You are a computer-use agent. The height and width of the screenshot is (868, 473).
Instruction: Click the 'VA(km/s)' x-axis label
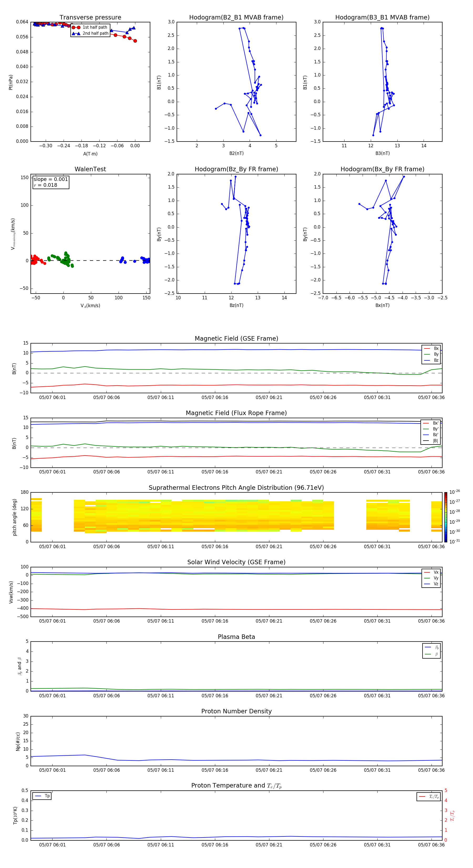[x=90, y=306]
